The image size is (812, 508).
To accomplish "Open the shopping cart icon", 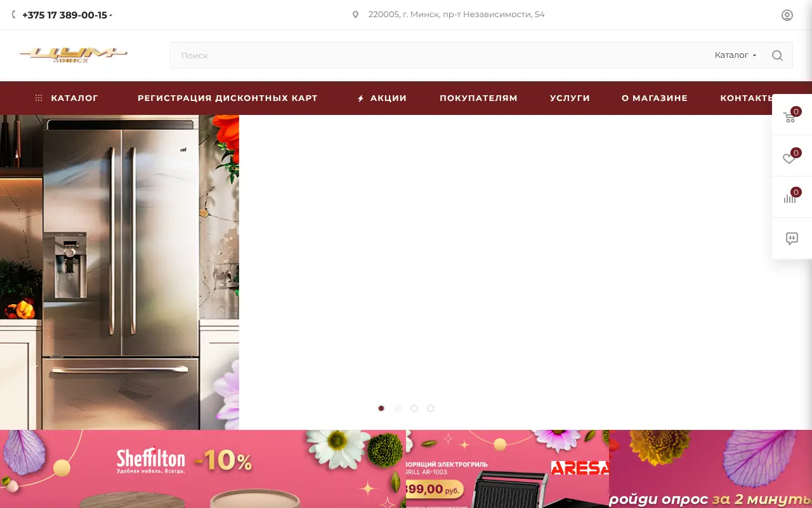I will (790, 117).
